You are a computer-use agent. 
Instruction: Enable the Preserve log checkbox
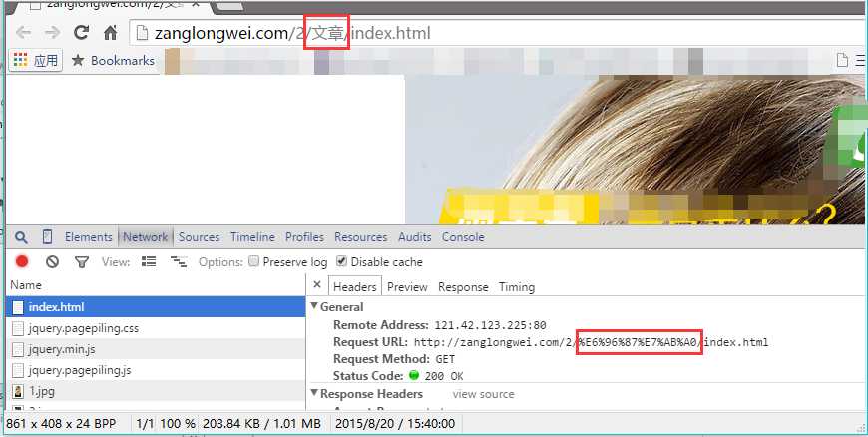pos(254,261)
